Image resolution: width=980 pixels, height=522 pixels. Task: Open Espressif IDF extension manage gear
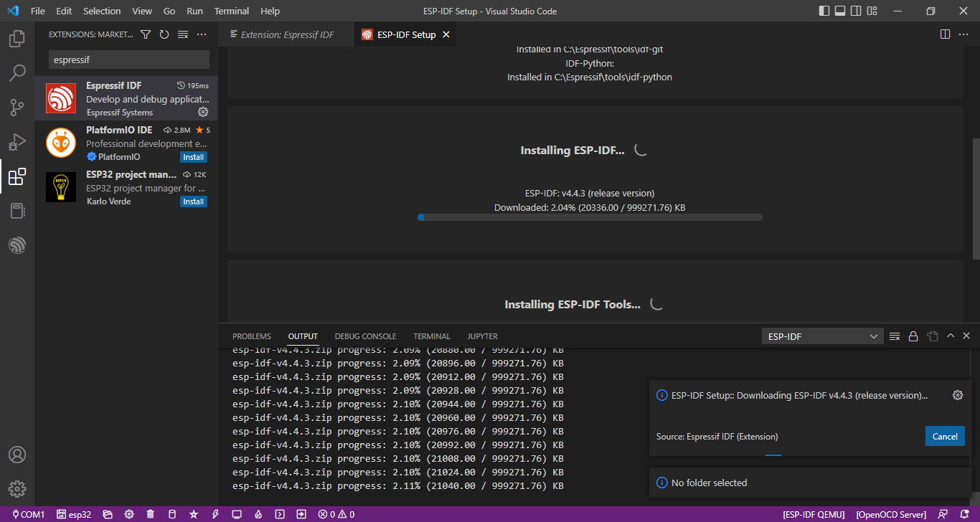pos(203,112)
